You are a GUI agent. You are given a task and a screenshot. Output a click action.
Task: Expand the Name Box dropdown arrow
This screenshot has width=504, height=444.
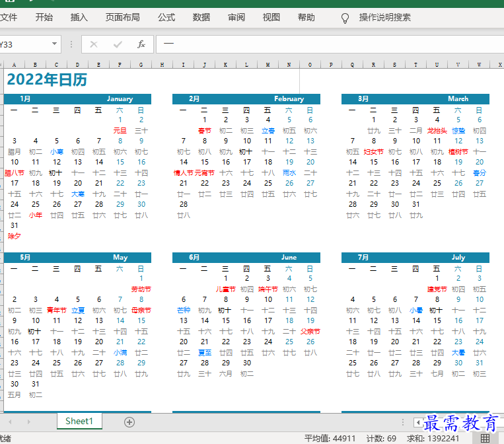click(x=54, y=44)
